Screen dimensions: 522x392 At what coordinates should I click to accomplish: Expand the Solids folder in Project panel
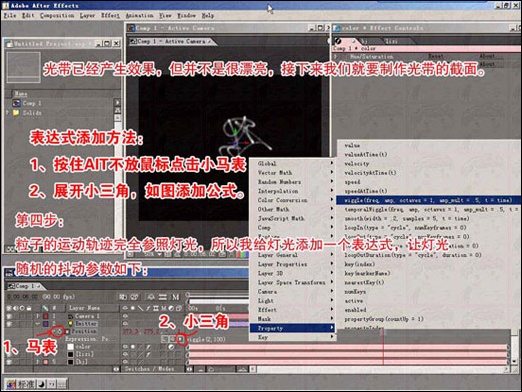pos(7,113)
